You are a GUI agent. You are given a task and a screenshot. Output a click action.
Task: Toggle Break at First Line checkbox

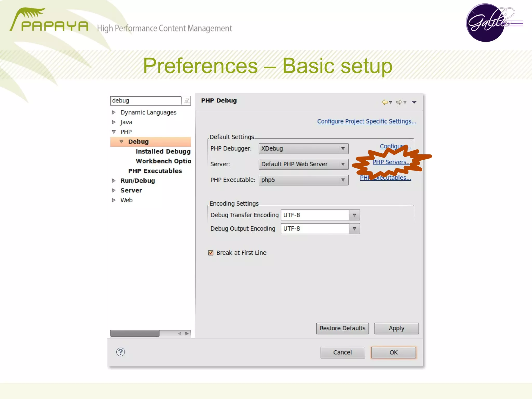(211, 253)
